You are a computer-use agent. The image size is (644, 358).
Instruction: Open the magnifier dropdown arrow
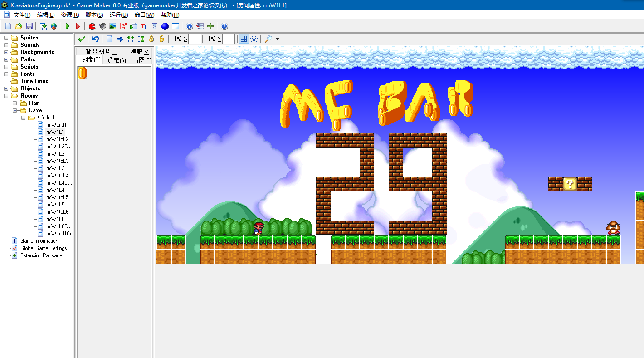(x=277, y=39)
